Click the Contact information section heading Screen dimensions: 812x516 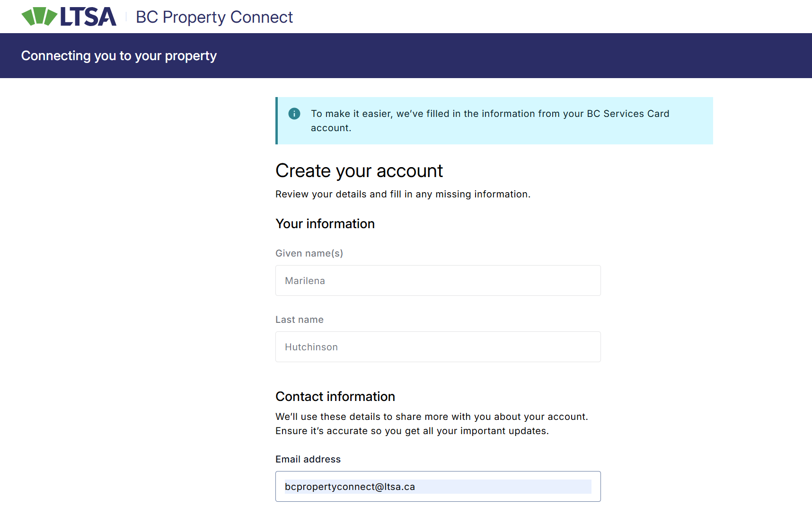click(x=335, y=396)
